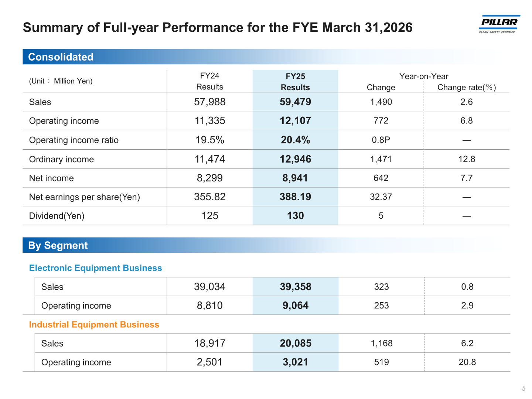Click FY25 dividend value 130
This screenshot has height=399, width=532.
(x=296, y=216)
